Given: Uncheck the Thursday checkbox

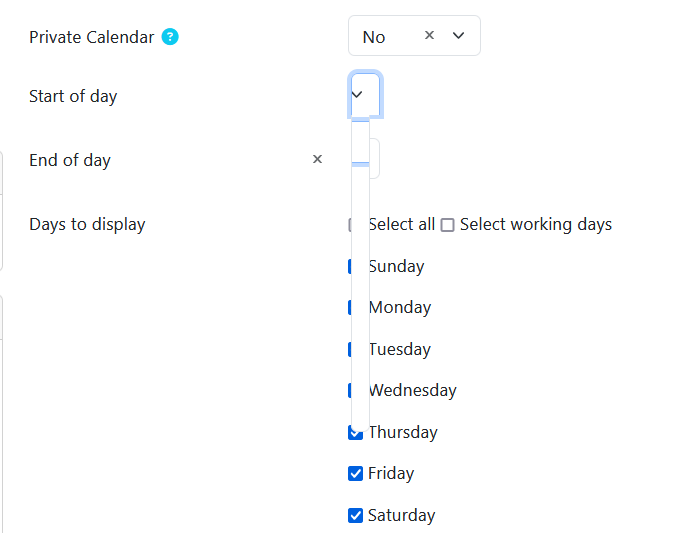Looking at the screenshot, I should coord(355,433).
